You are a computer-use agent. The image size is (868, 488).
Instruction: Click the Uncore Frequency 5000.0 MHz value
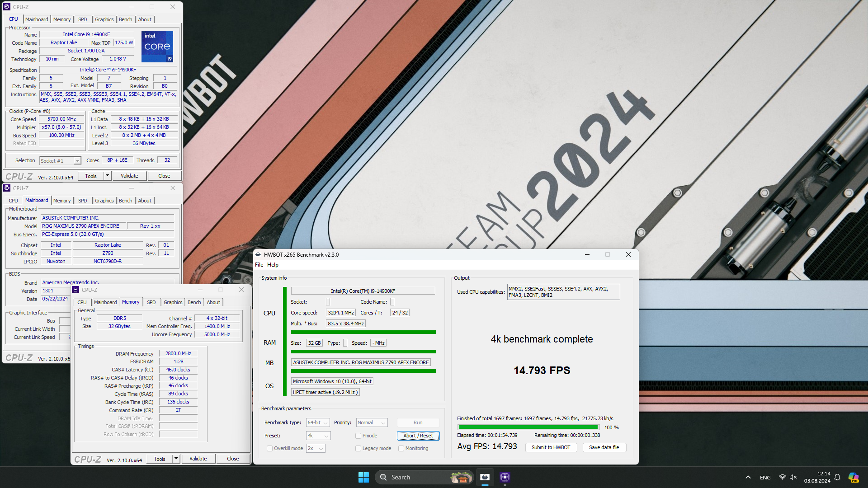[x=217, y=334]
